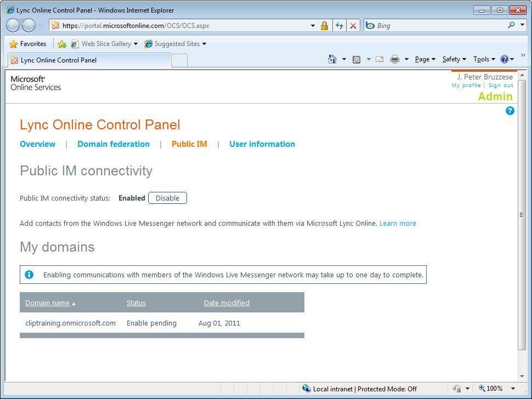The height and width of the screenshot is (399, 532).
Task: Open Favorites star button
Action: (x=28, y=44)
